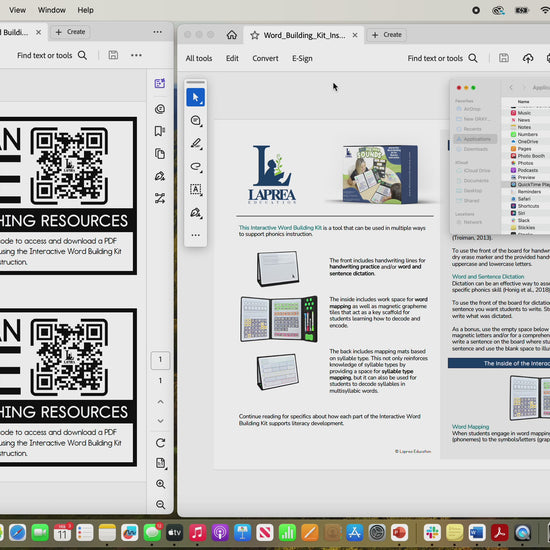Viewport: 550px width, 550px height.
Task: Open the E-Sign menu
Action: pyautogui.click(x=302, y=59)
